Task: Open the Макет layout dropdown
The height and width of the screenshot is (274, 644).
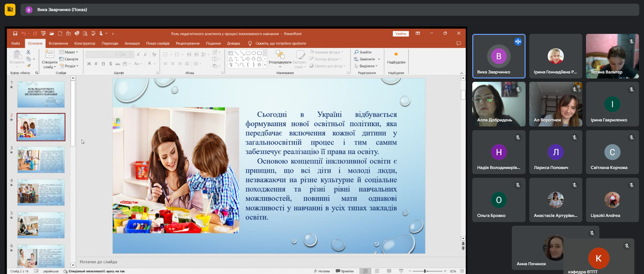Action: click(69, 52)
